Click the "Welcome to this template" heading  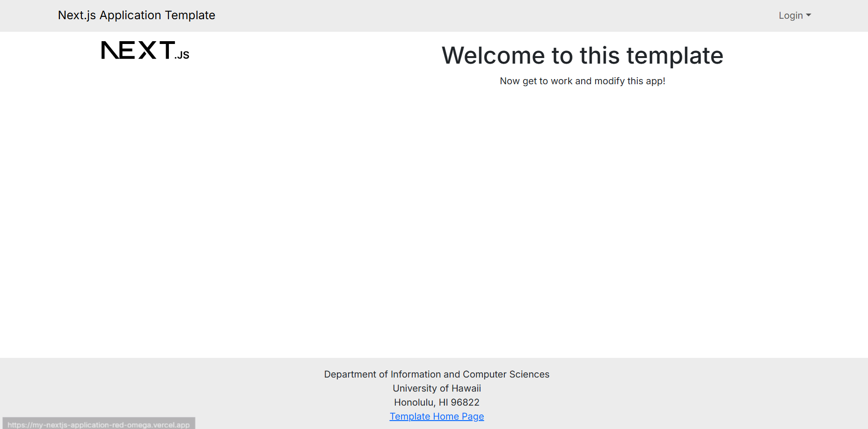tap(582, 56)
